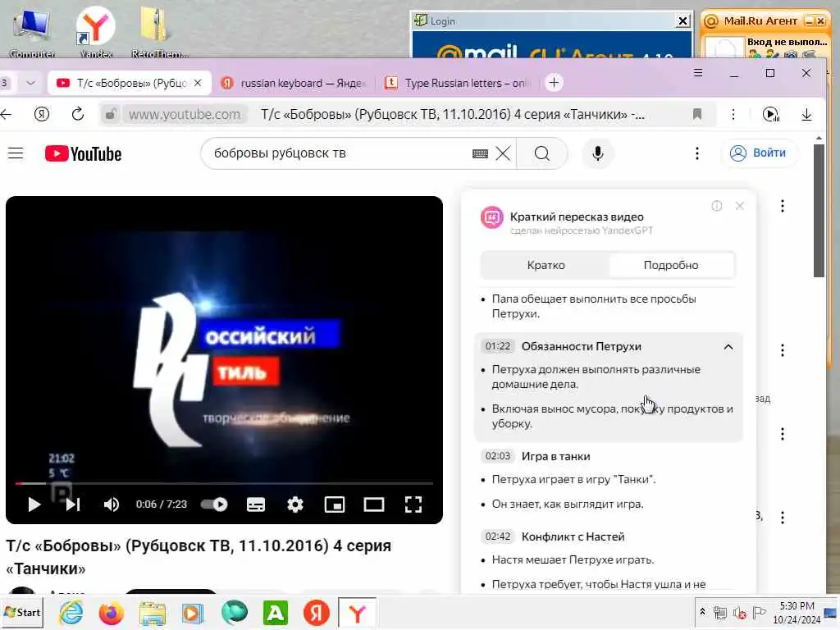
Task: Open video settings gear
Action: click(295, 504)
